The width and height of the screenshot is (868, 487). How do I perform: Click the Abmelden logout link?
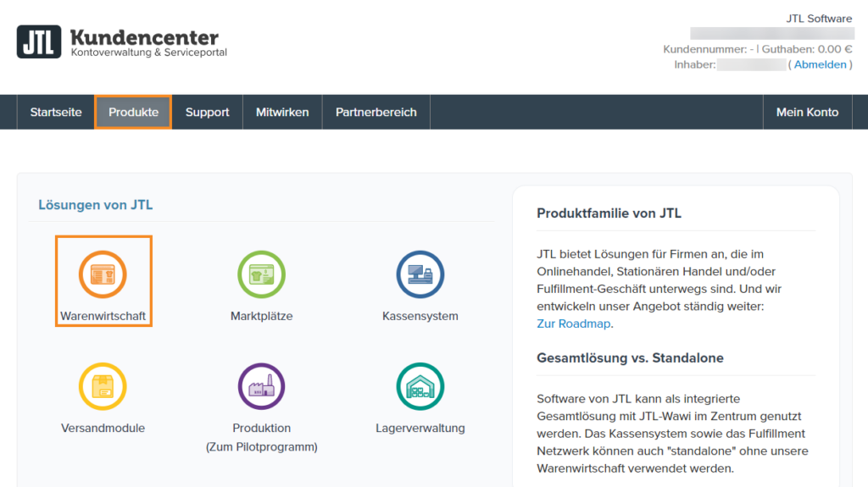(820, 64)
